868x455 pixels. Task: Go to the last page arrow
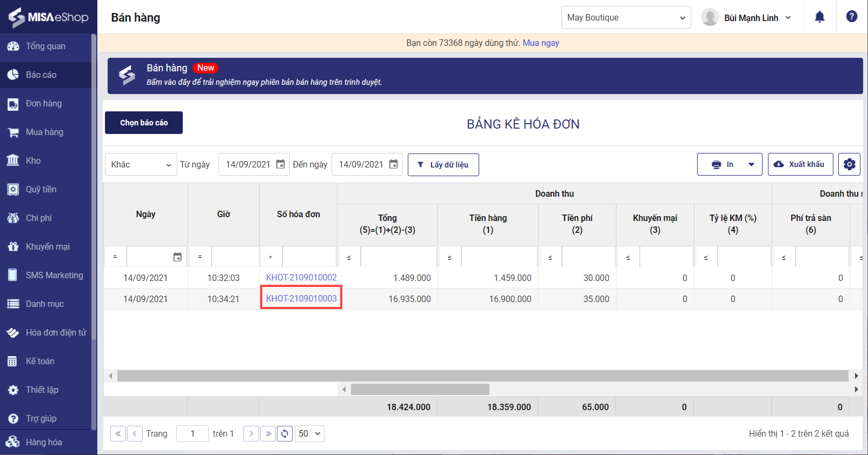pos(268,433)
